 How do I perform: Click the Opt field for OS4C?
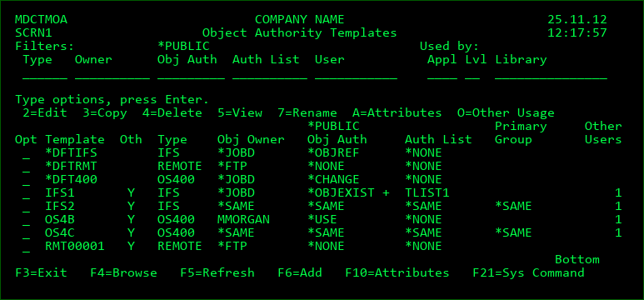[x=27, y=233]
